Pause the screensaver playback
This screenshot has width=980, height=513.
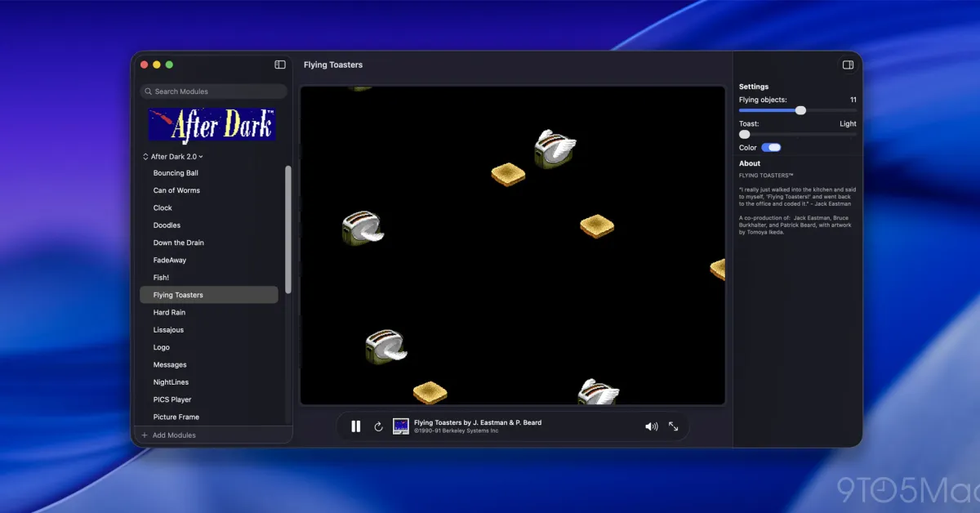point(356,426)
